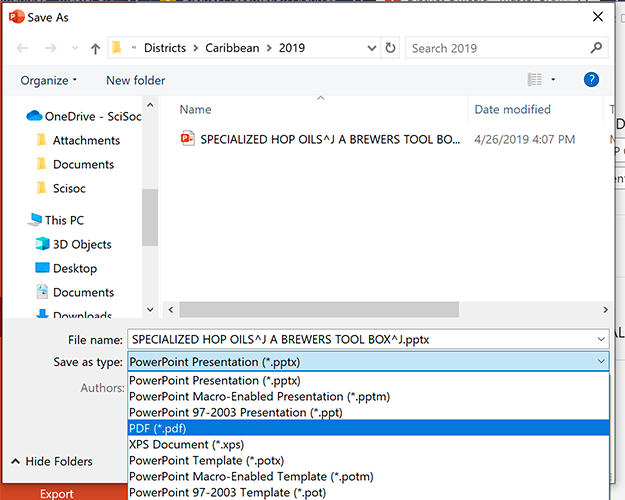Screen dimensions: 625x500
Task: Go up one folder level
Action: click(x=95, y=48)
